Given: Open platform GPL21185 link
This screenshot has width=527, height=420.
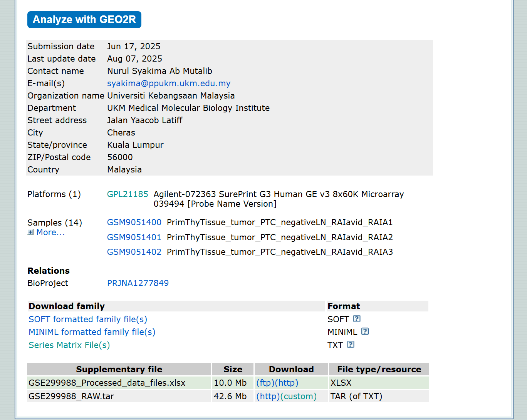Looking at the screenshot, I should (128, 194).
